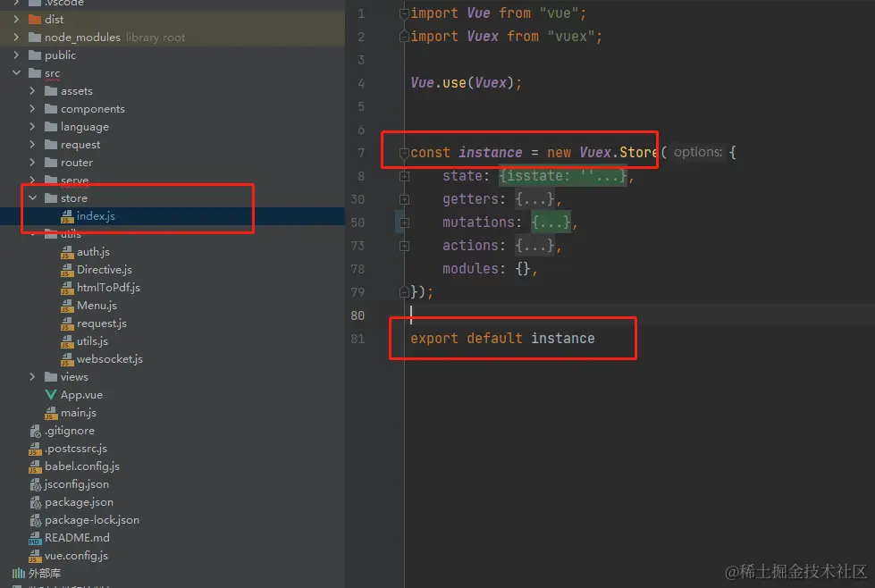875x588 pixels.
Task: Click the htmlToPdf.js file icon
Action: (x=67, y=288)
